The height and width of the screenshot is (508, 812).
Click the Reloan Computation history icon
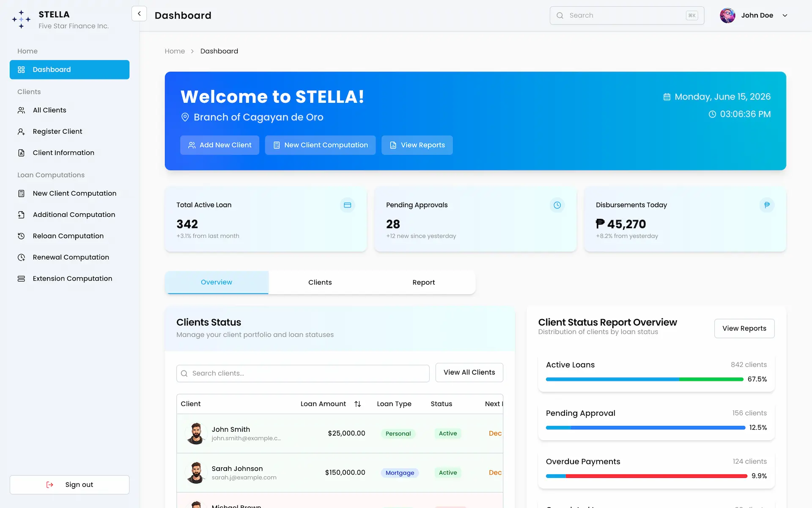click(x=21, y=236)
